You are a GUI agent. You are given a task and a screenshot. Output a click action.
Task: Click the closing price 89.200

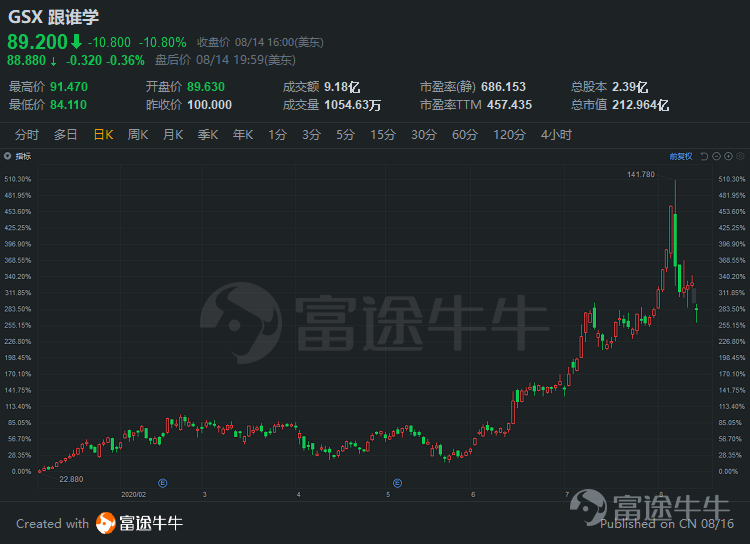tap(37, 42)
